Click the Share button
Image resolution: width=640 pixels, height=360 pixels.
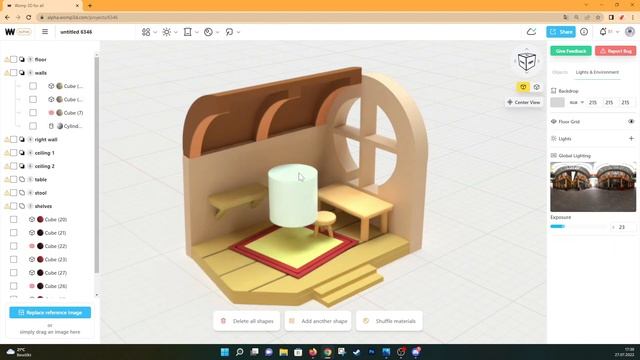561,32
